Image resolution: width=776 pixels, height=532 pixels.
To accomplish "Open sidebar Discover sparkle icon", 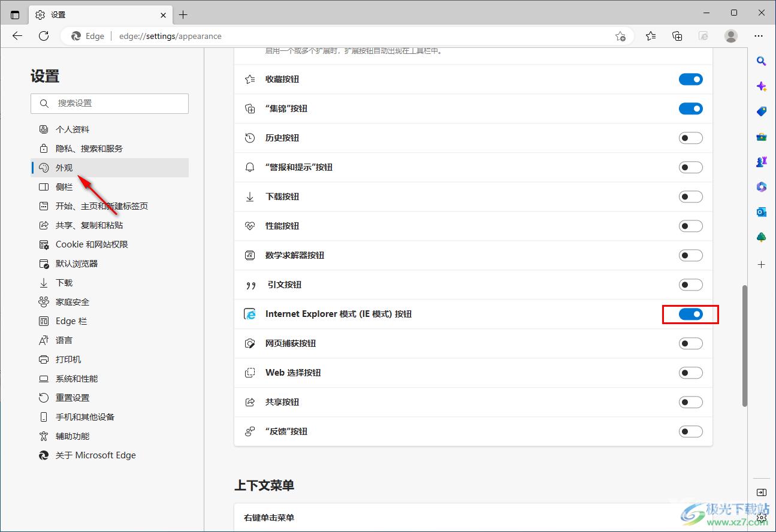I will tap(761, 86).
